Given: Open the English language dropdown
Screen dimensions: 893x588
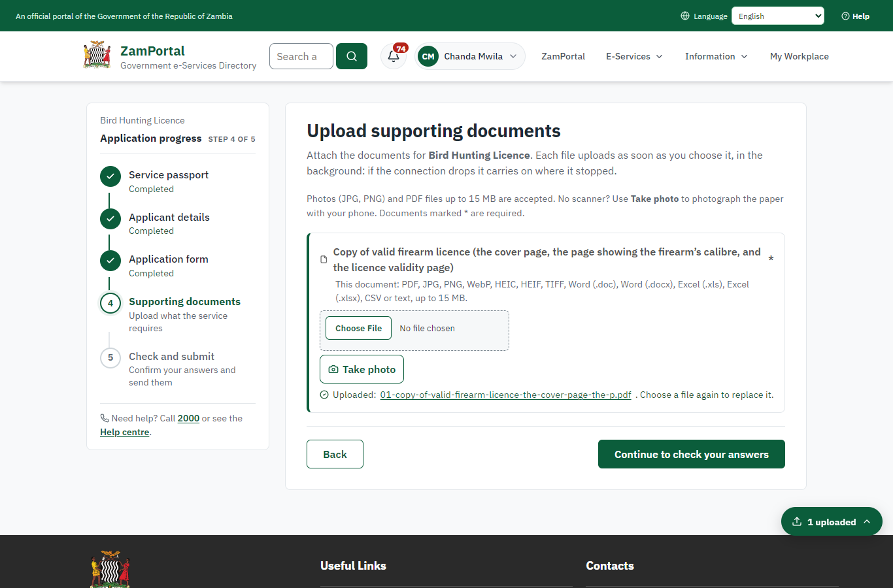Looking at the screenshot, I should point(778,16).
